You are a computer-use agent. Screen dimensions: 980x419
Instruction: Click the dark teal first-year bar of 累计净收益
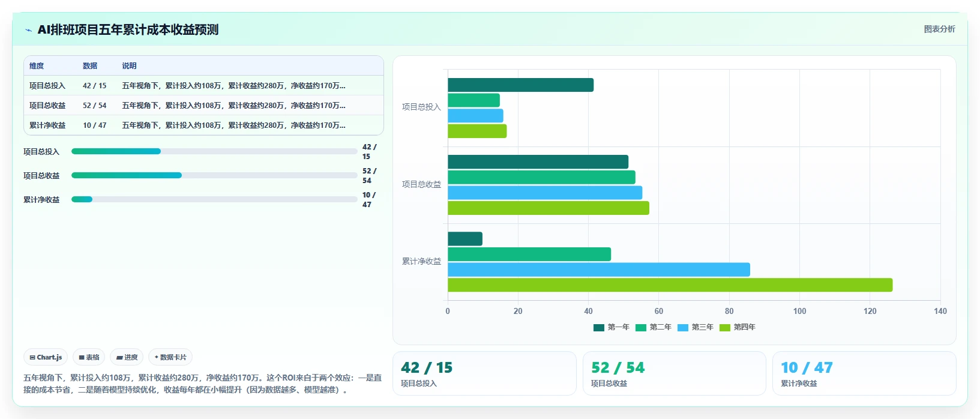[465, 239]
